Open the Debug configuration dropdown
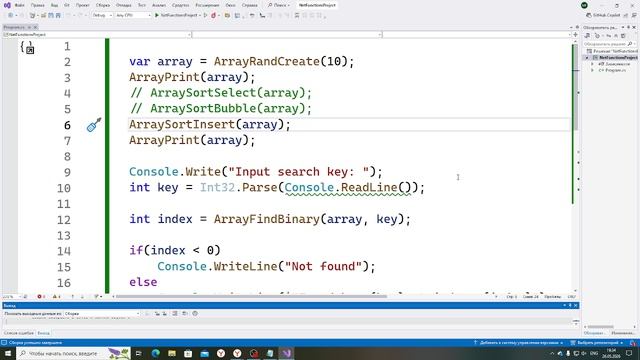The height and width of the screenshot is (360, 640). tap(102, 15)
